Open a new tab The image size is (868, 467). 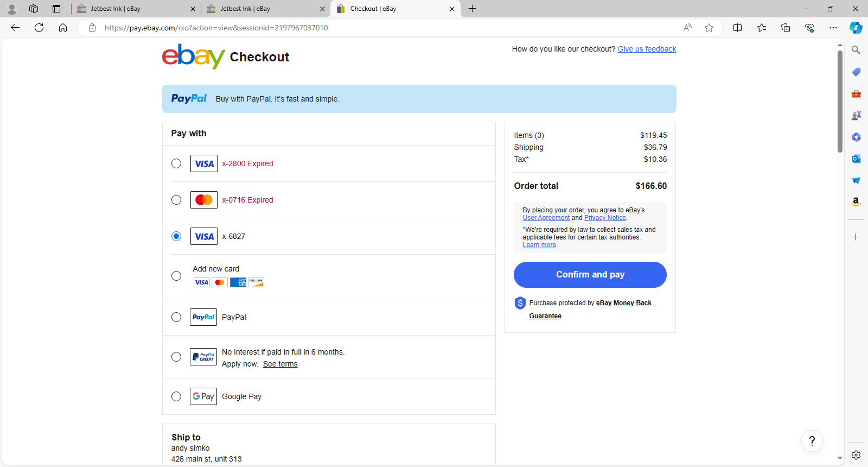coord(473,9)
